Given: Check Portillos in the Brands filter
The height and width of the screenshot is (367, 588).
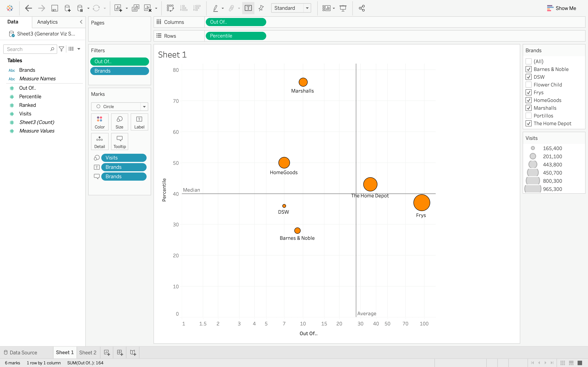Looking at the screenshot, I should coord(529,116).
